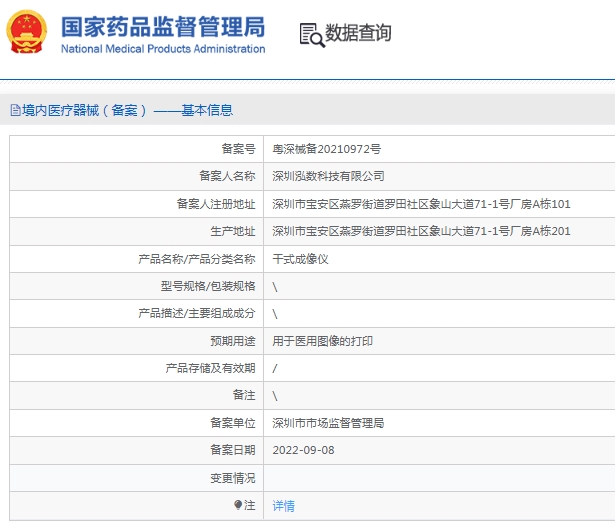The image size is (615, 528).
Task: Click the 产品存储及有效期 label
Action: tap(211, 368)
